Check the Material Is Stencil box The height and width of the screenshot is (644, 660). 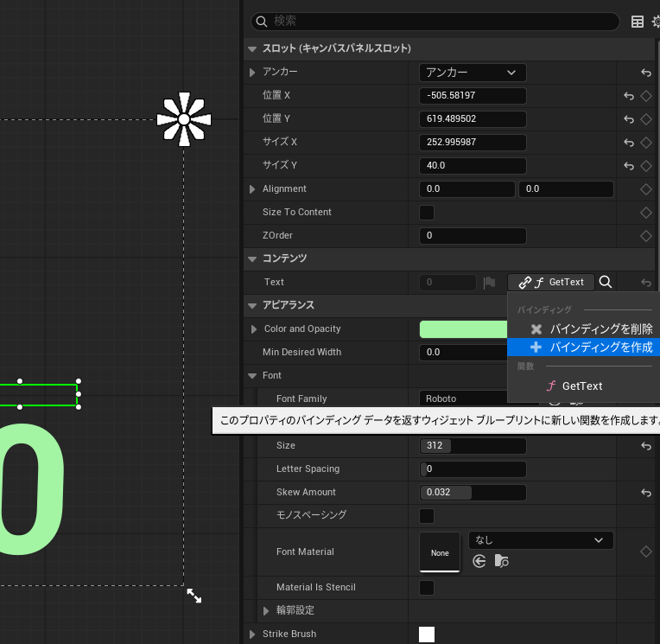tap(427, 588)
